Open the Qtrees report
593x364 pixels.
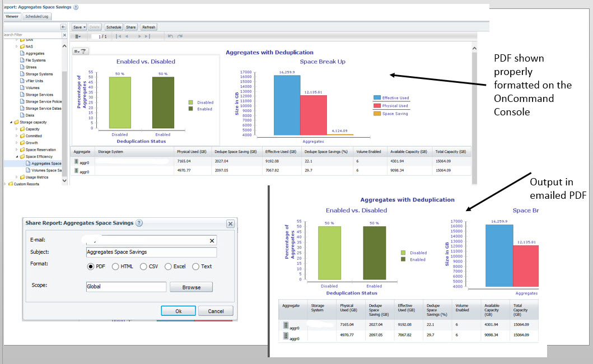[x=29, y=67]
